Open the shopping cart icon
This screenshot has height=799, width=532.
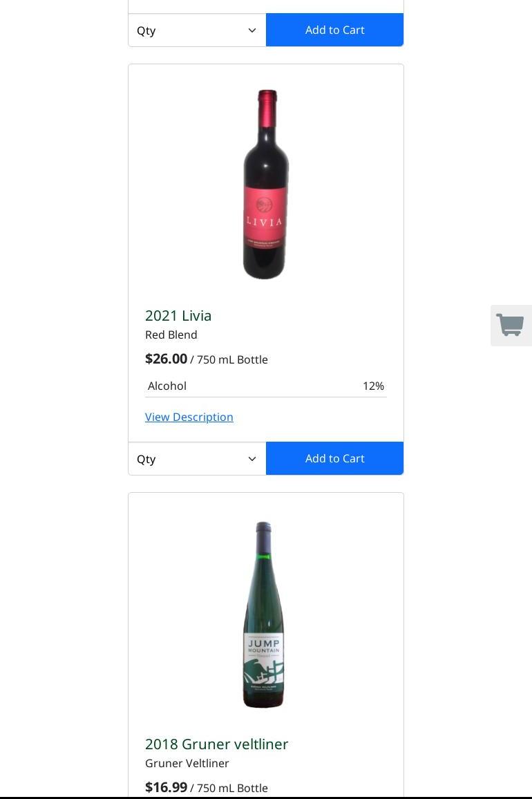[511, 326]
